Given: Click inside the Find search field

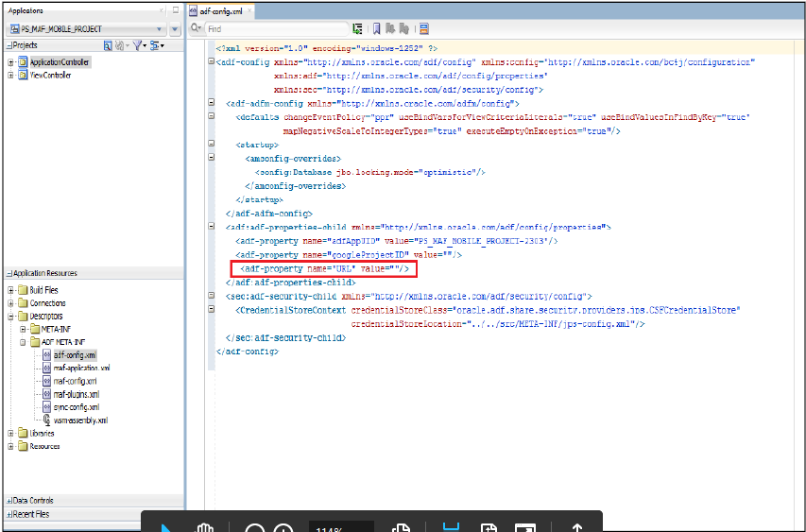Looking at the screenshot, I should pyautogui.click(x=278, y=28).
